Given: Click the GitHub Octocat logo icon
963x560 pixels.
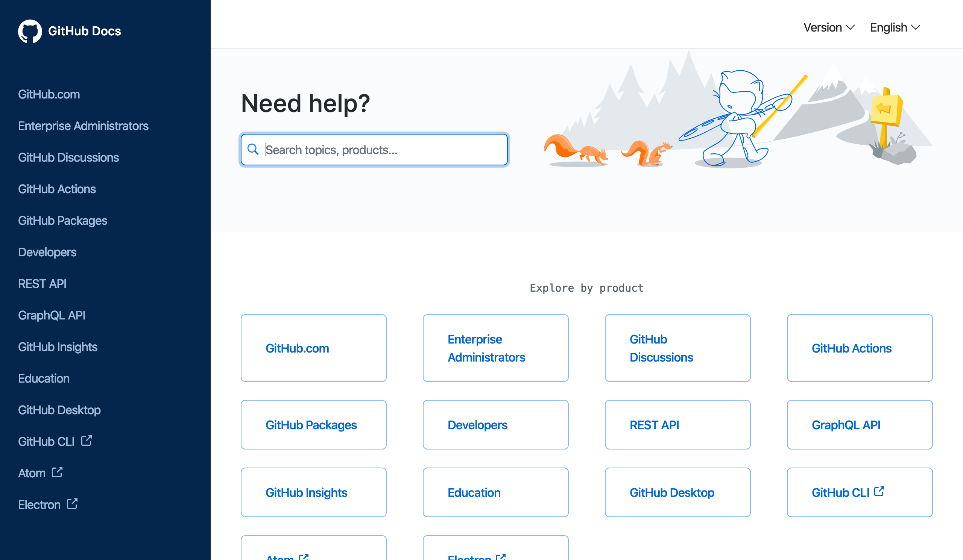Looking at the screenshot, I should pos(30,31).
